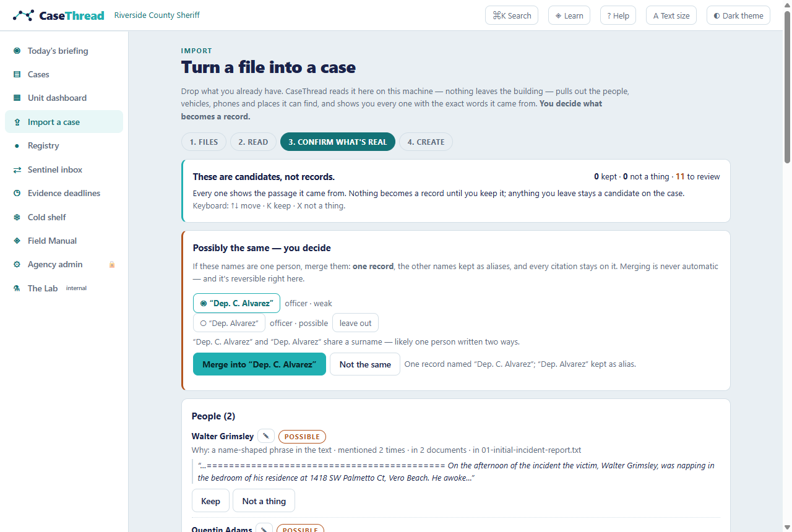Screen dimensions: 792x532
Task: Open Today's briefing sidebar icon
Action: click(x=17, y=51)
